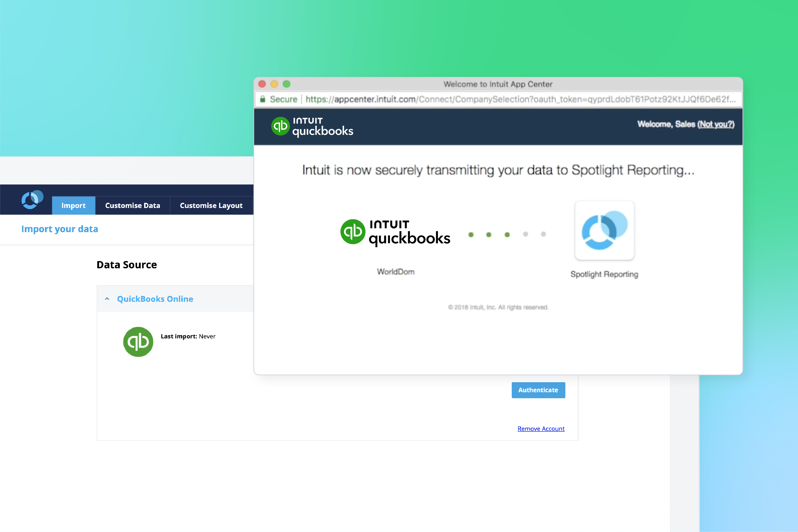Viewport: 798px width, 532px height.
Task: Click the Not you? link
Action: tap(716, 124)
